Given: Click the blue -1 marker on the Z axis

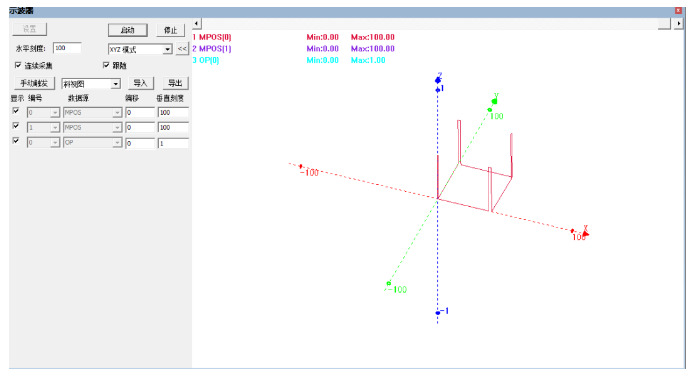Looking at the screenshot, I should pyautogui.click(x=438, y=313).
